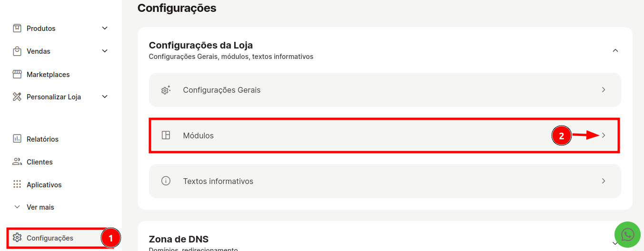This screenshot has width=644, height=251.
Task: Open the Textos informativos row arrow
Action: (x=604, y=181)
